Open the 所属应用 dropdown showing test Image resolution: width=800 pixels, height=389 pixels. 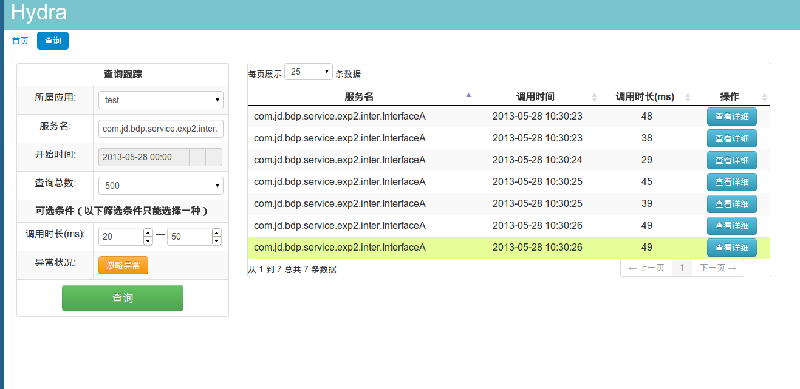point(161,100)
